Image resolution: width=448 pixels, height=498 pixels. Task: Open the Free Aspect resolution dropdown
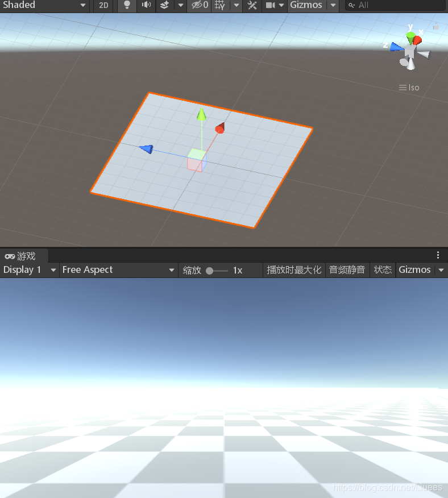point(118,270)
